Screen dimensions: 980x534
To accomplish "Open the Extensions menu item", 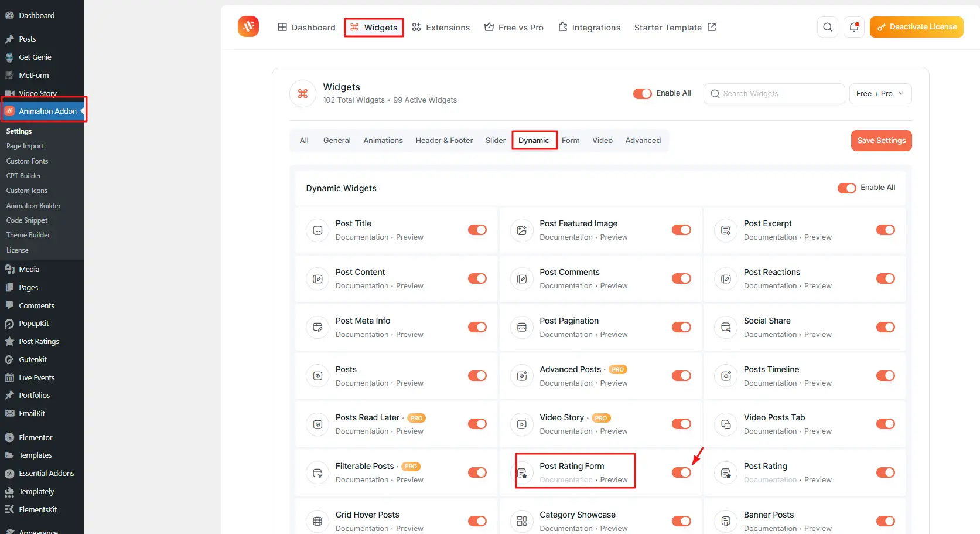I will coord(441,28).
